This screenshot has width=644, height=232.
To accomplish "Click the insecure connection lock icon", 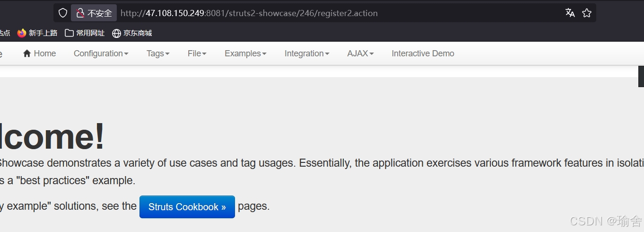I will click(x=80, y=13).
